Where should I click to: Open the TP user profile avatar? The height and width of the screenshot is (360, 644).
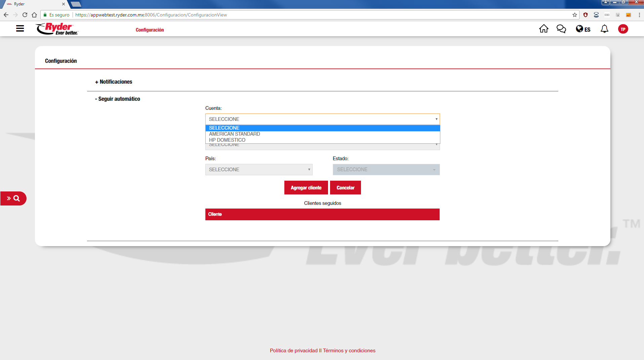pos(623,29)
